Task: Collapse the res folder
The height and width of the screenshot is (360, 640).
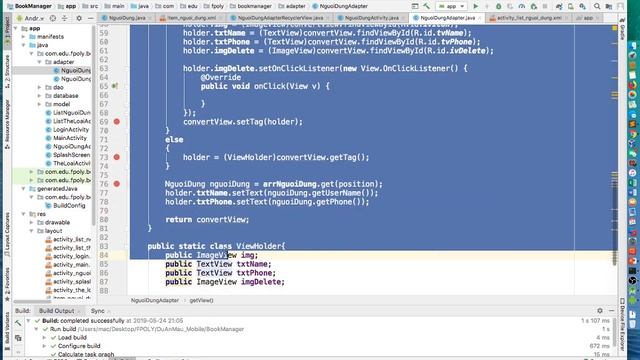Action: pyautogui.click(x=24, y=214)
